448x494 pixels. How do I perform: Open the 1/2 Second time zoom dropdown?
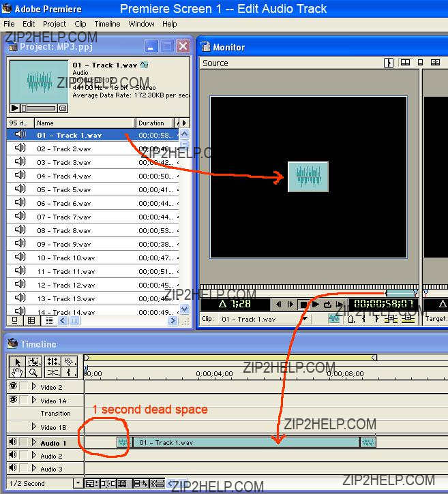pos(78,483)
